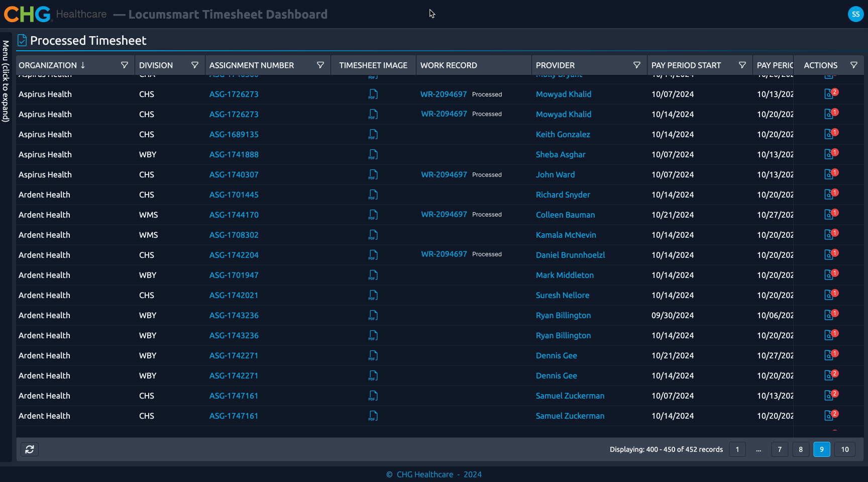Screen dimensions: 868x482
Task: Sort by the Work Record header
Action: (x=449, y=65)
